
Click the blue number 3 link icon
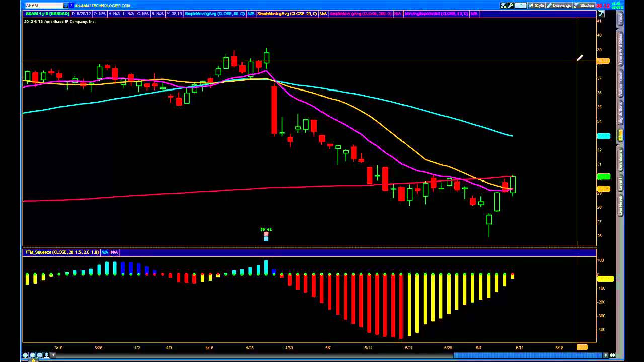(x=71, y=6)
